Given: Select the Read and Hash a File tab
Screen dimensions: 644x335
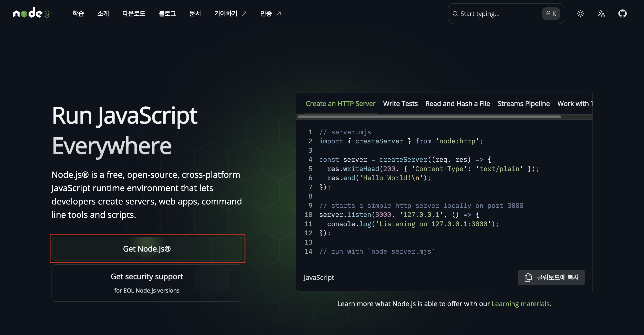Looking at the screenshot, I should click(x=457, y=104).
